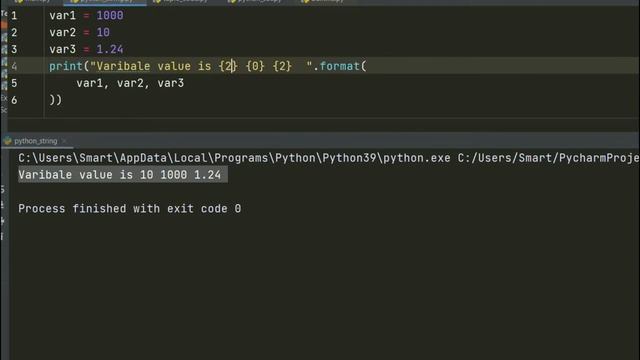The width and height of the screenshot is (640, 360).
Task: Click the "Varibale value is" string in code
Action: click(x=153, y=66)
